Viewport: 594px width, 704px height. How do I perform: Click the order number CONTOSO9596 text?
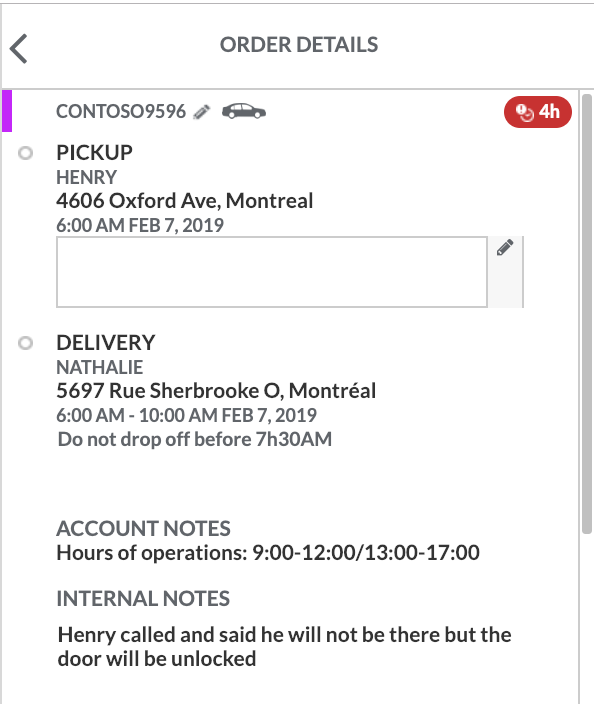tap(121, 111)
